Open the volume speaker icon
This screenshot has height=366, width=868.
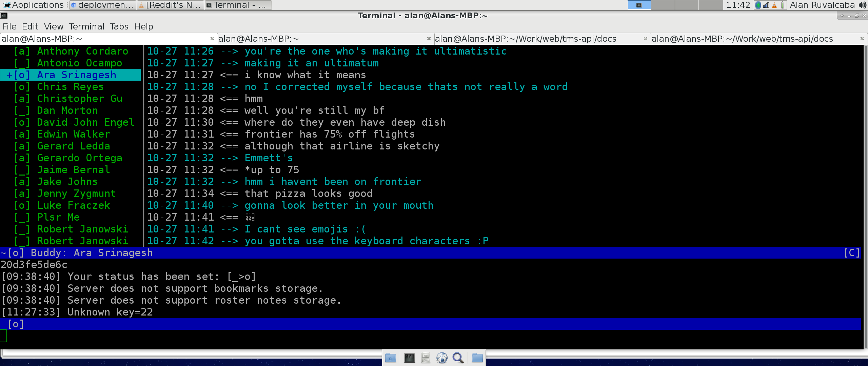(862, 5)
